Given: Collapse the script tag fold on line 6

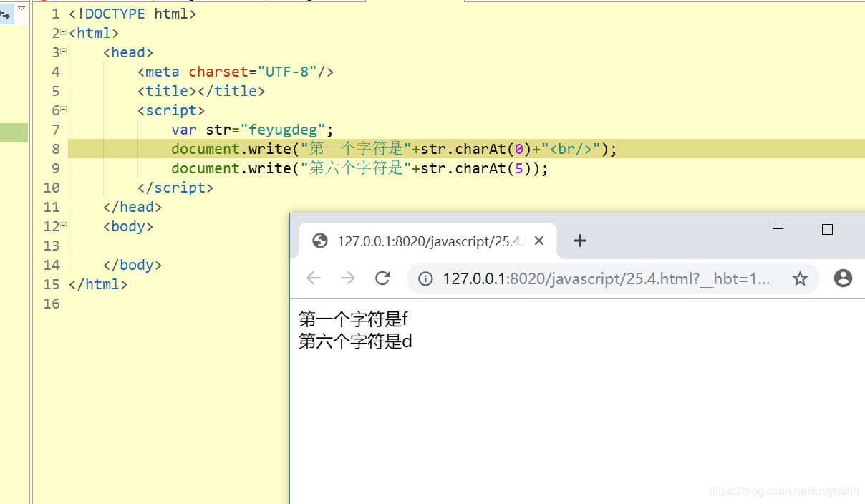Looking at the screenshot, I should (x=64, y=109).
